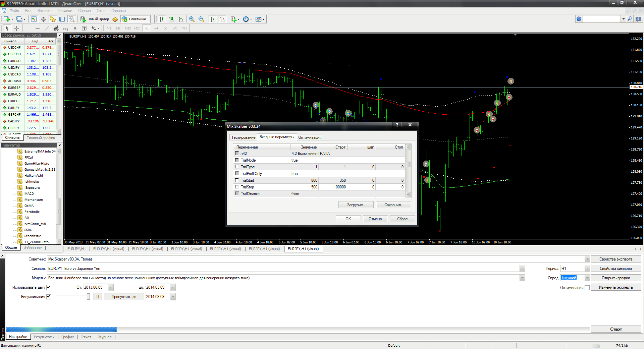Click Сохранить button in dialog

pyautogui.click(x=393, y=205)
